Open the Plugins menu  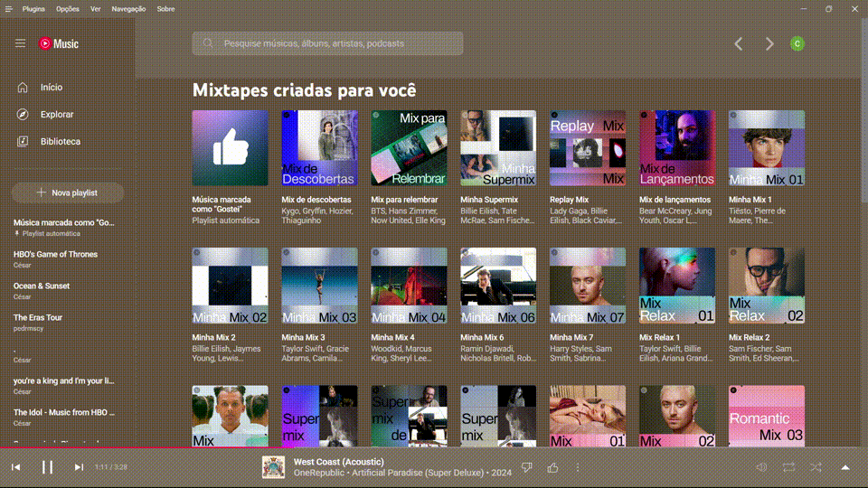(x=33, y=9)
